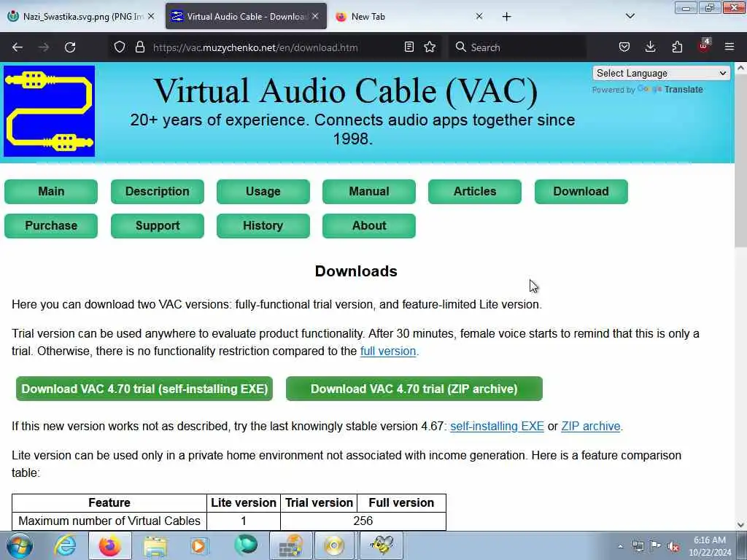747x560 pixels.
Task: Click the page vertical scrollbar thumb
Action: pyautogui.click(x=740, y=161)
